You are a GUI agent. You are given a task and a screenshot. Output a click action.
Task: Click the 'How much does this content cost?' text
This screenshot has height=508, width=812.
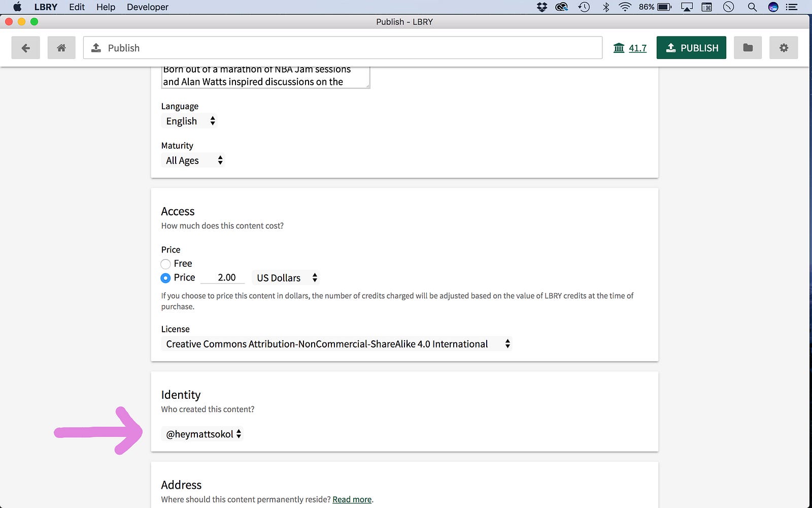pyautogui.click(x=222, y=226)
